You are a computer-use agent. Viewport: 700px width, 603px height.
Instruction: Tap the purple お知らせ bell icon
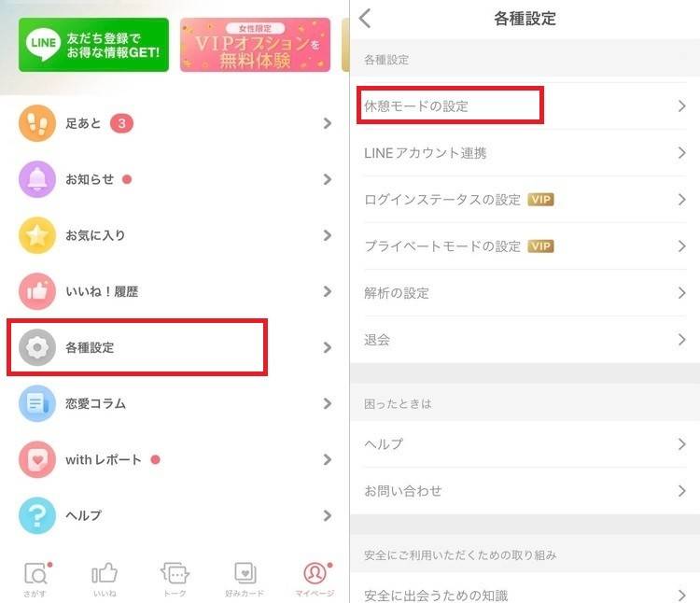pyautogui.click(x=37, y=179)
